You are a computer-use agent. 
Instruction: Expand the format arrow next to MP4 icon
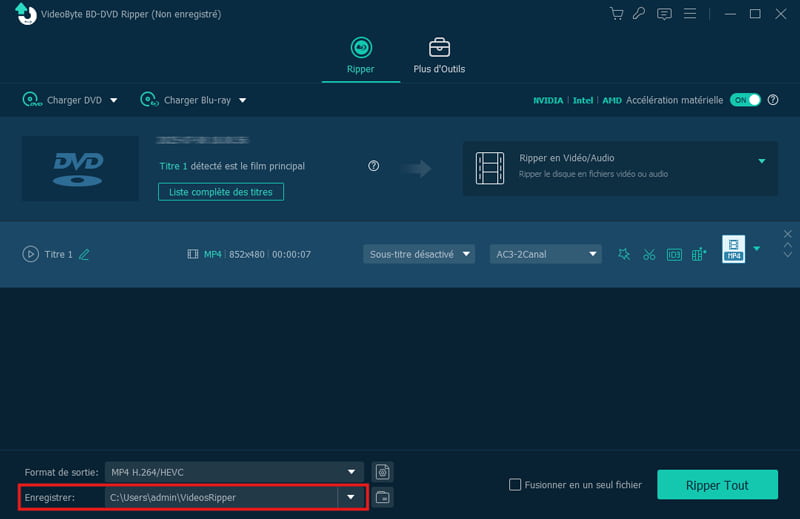point(757,249)
